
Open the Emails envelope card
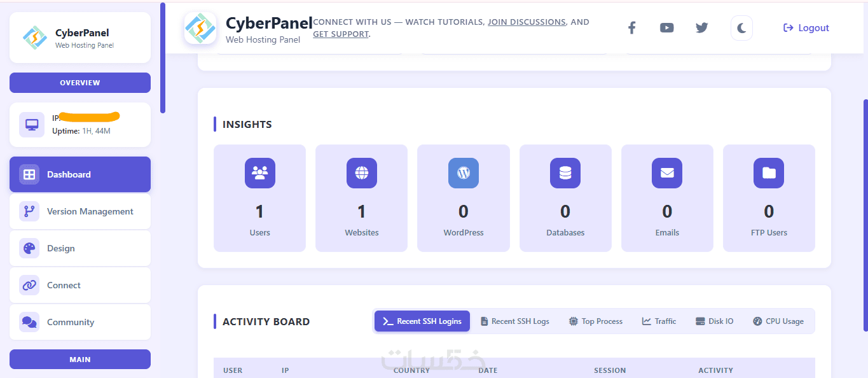[667, 197]
